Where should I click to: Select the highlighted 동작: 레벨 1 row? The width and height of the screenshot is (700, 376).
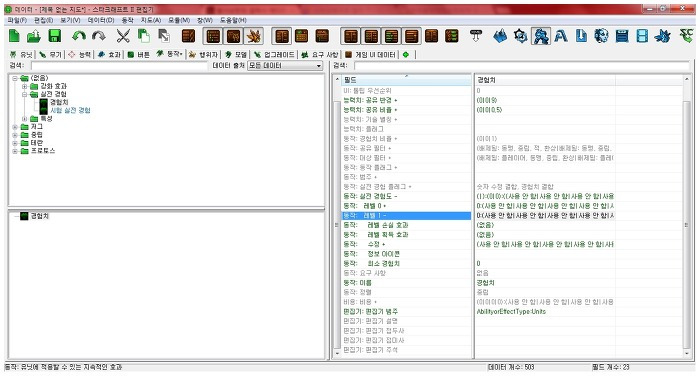click(406, 216)
